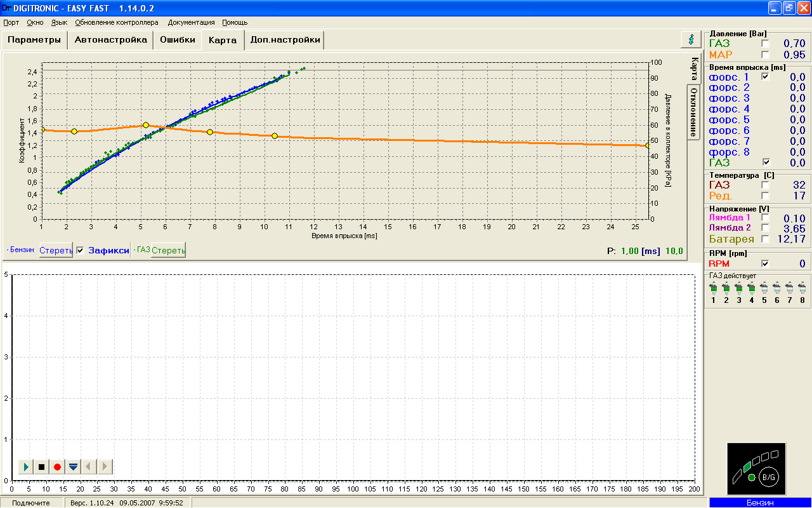Switch to the Параметры tab
The width and height of the screenshot is (812, 508).
click(x=34, y=39)
